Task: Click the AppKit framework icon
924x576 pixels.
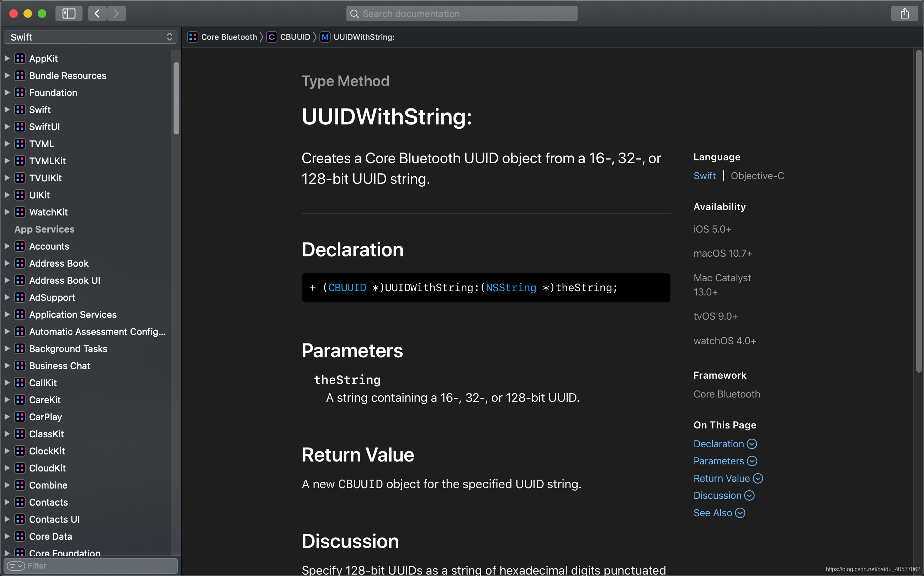Action: pos(20,58)
